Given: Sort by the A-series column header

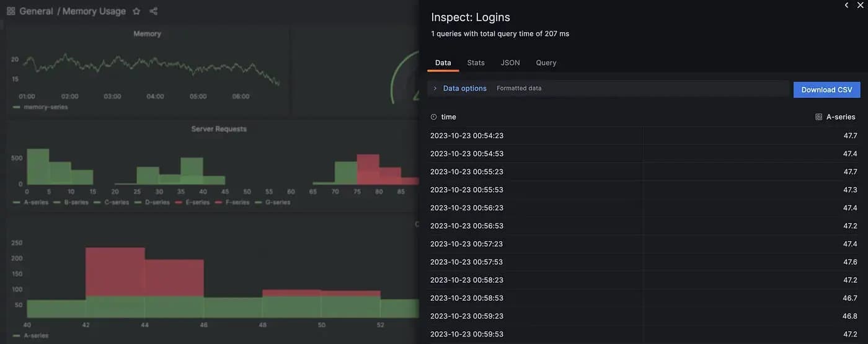Looking at the screenshot, I should tap(841, 117).
